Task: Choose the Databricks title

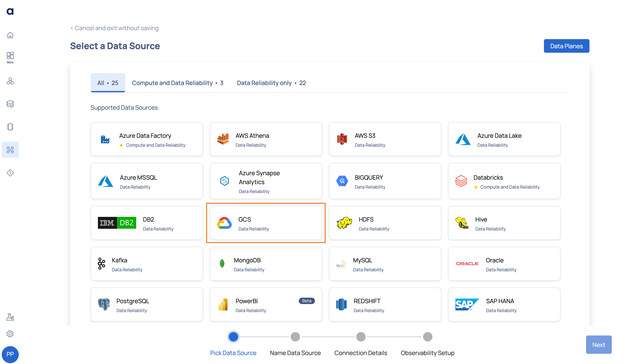Action: click(x=488, y=178)
